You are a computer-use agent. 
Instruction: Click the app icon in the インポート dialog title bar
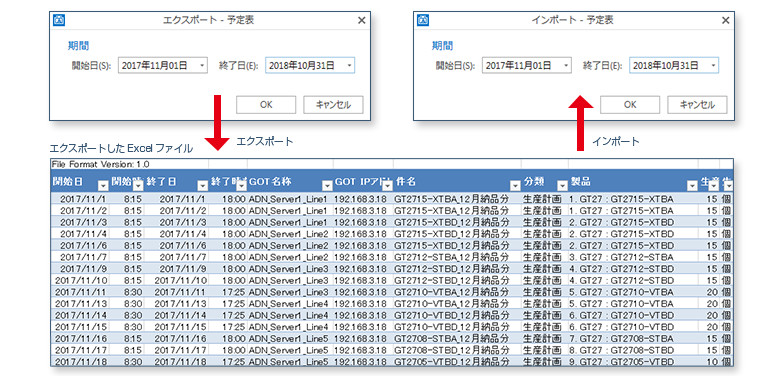coord(423,20)
